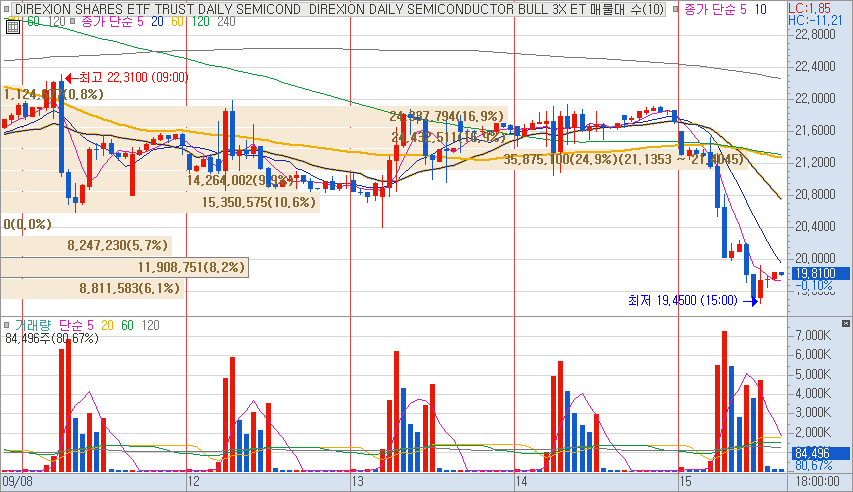The width and height of the screenshot is (853, 492).
Task: Click the 18:00:00 time label
Action: (x=817, y=481)
